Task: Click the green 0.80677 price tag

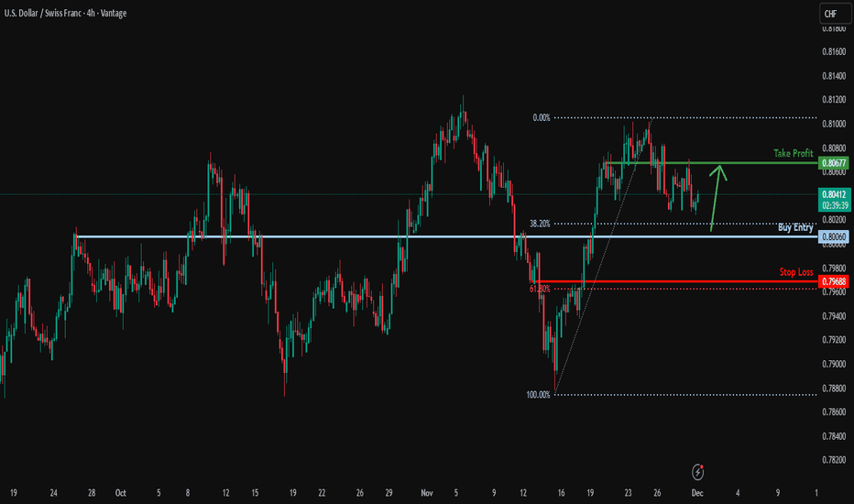Action: click(833, 163)
